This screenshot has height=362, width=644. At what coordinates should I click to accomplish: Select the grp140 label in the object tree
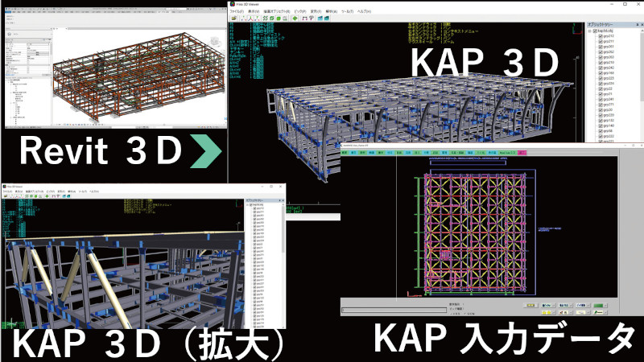click(x=609, y=125)
